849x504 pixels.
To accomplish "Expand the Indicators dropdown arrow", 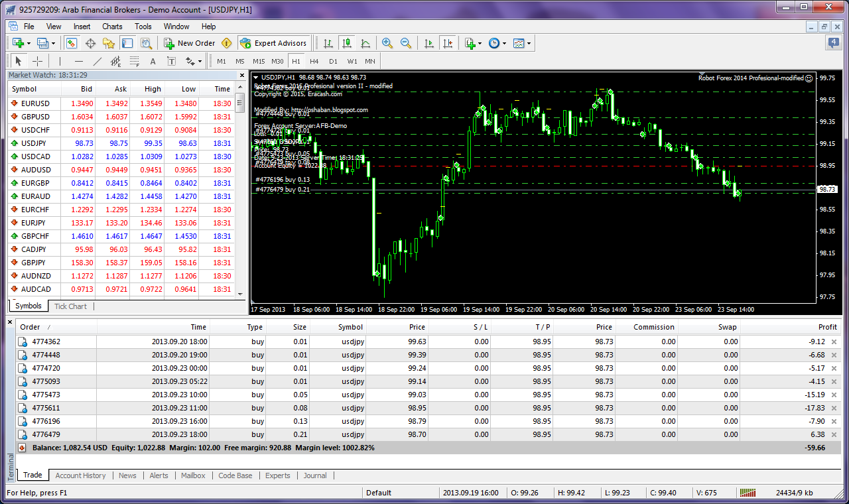I will (480, 43).
